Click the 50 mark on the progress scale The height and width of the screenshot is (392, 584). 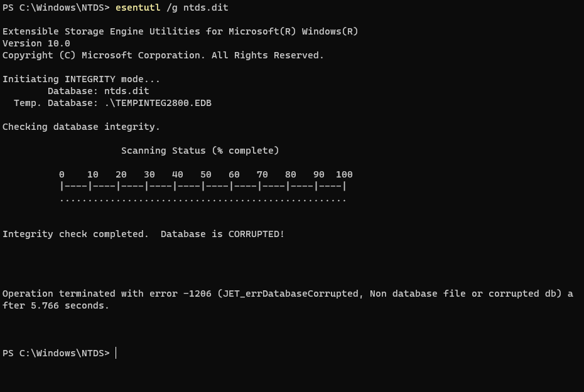point(206,174)
